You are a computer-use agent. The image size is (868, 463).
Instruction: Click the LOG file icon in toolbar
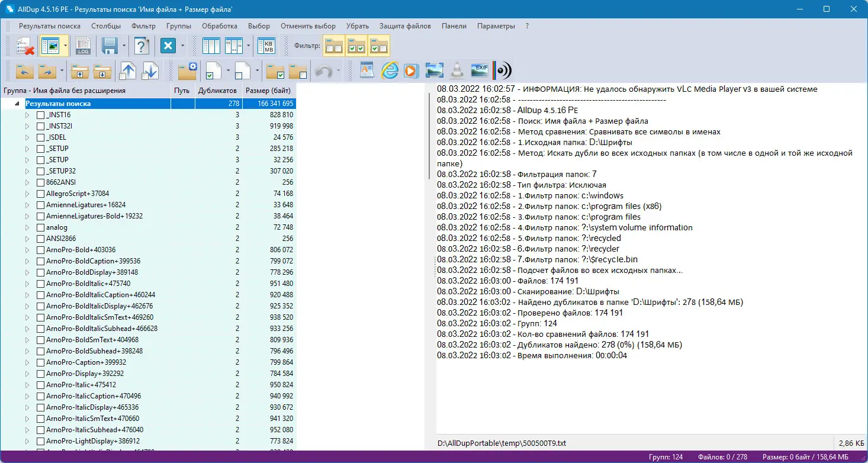[82, 46]
